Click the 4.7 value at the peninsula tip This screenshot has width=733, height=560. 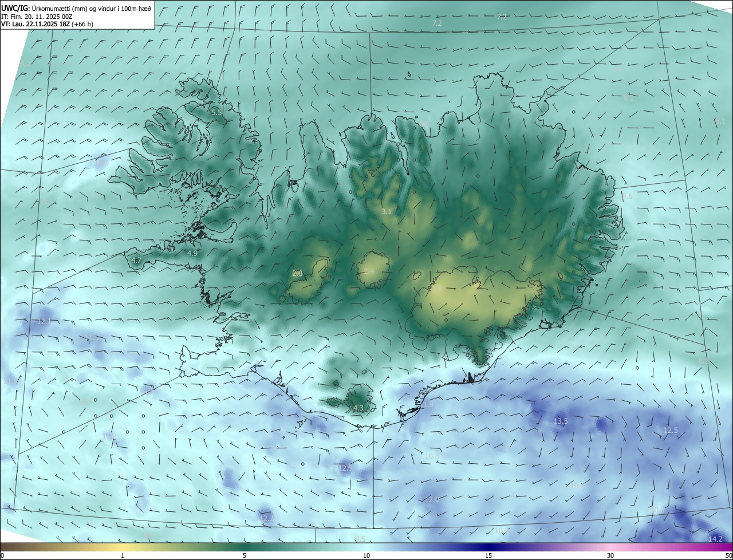point(136,261)
